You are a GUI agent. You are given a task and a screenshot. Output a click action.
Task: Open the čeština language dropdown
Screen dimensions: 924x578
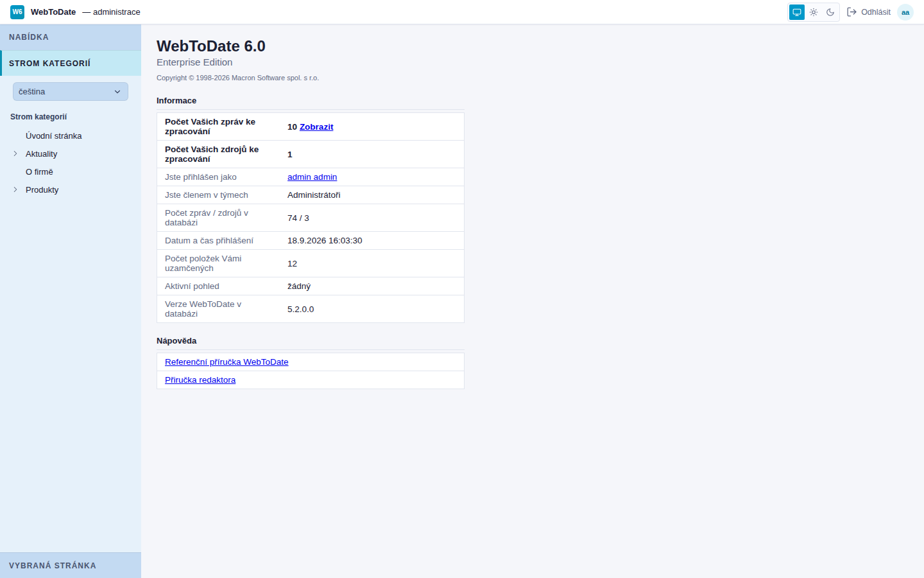click(x=71, y=92)
